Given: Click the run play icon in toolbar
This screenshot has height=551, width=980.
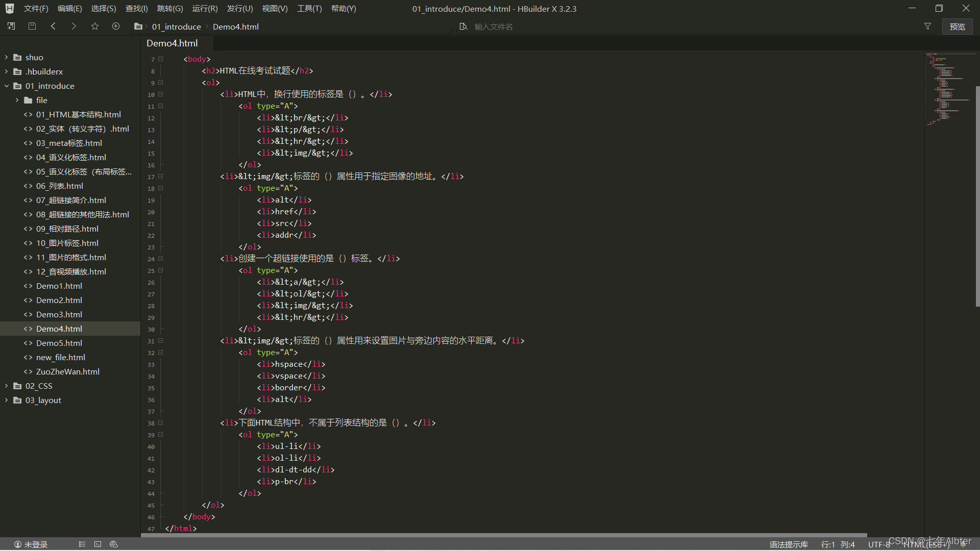Looking at the screenshot, I should pos(116,26).
